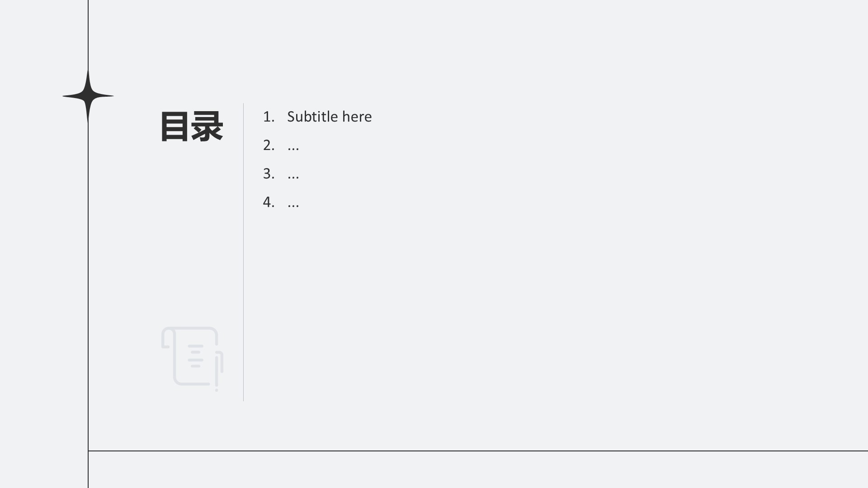The height and width of the screenshot is (488, 868).
Task: Click the curled top-left corner of scroll
Action: (x=168, y=338)
